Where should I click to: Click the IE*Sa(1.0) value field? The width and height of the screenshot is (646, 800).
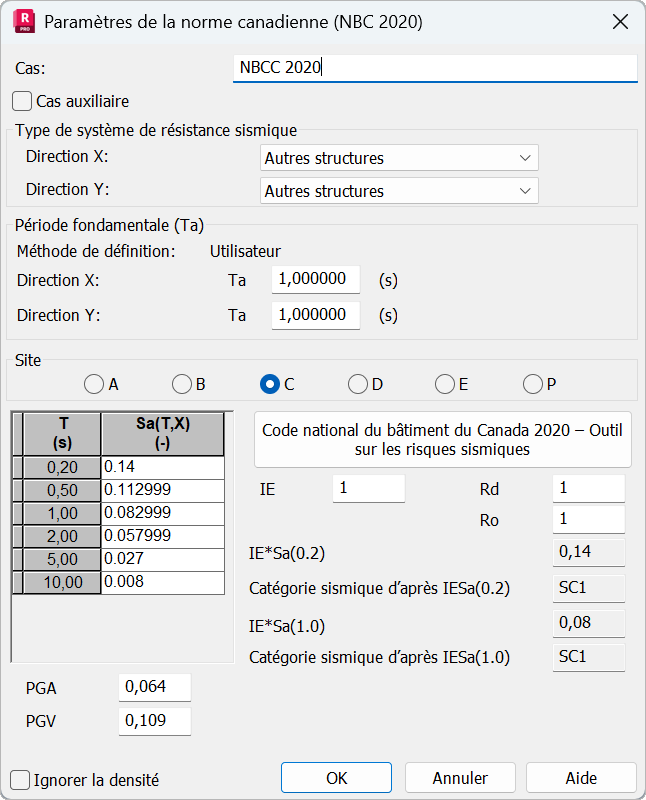coord(589,623)
